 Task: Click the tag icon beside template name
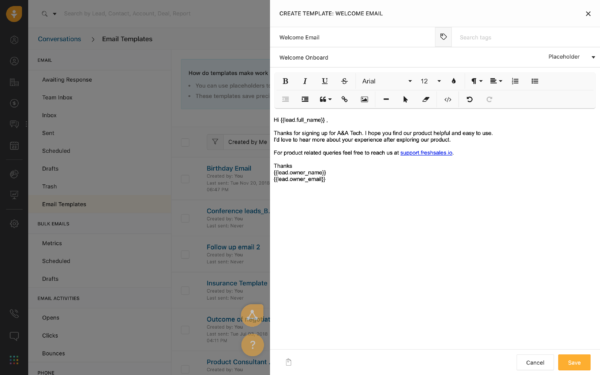tap(443, 37)
